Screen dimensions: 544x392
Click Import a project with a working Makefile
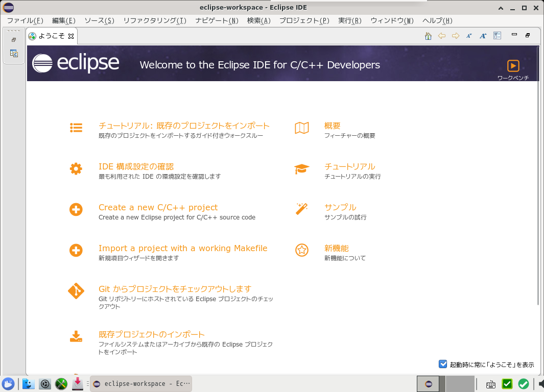183,248
